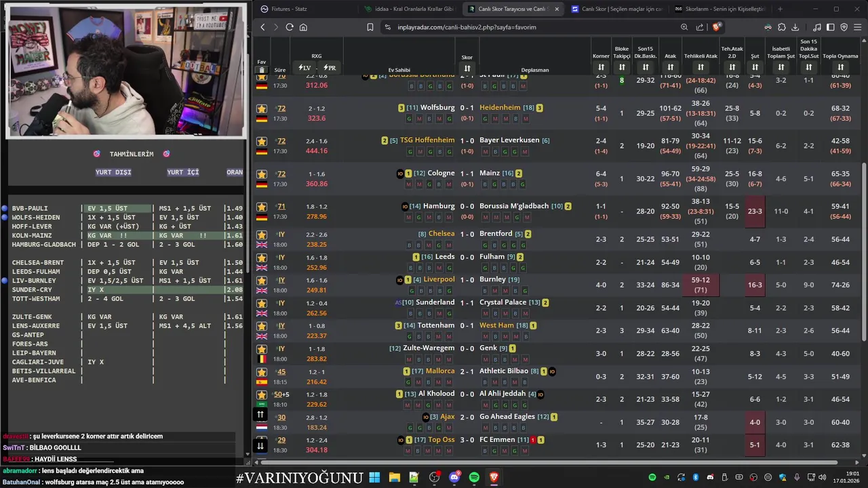Clear favorites with trash icon under Fav

click(262, 70)
